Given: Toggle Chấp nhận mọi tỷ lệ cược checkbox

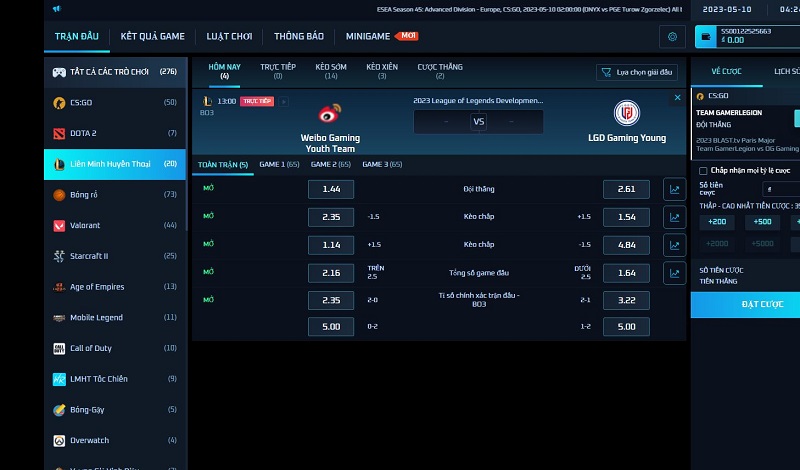Looking at the screenshot, I should click(x=703, y=171).
